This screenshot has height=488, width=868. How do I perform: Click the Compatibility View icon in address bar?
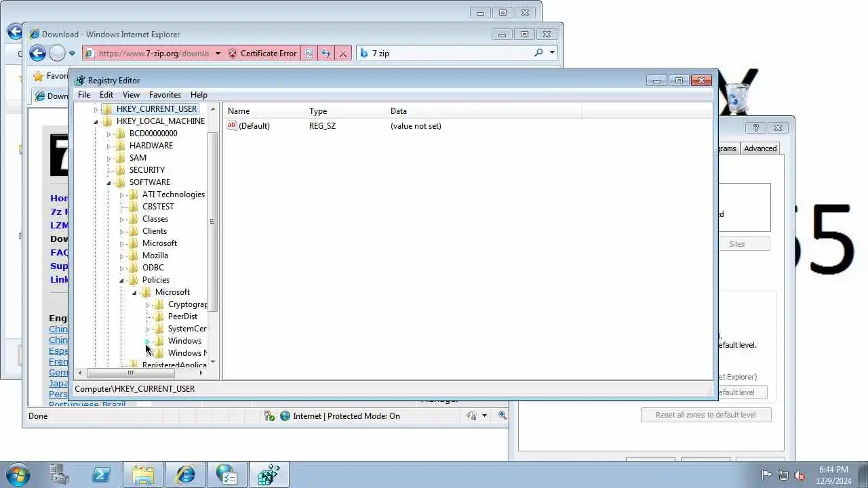pos(309,54)
